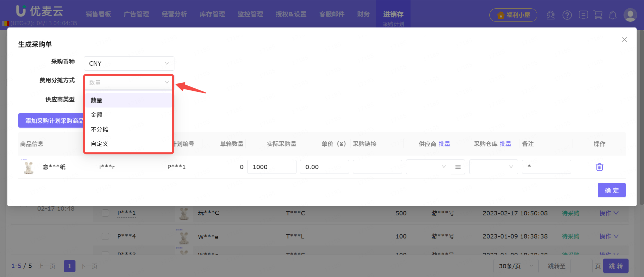The height and width of the screenshot is (277, 644).
Task: Click 上一页 pagination link
Action: (x=47, y=266)
